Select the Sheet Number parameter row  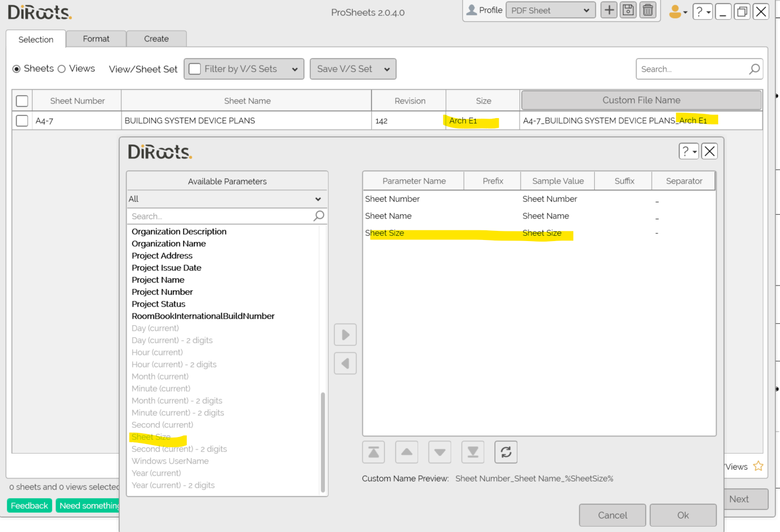tap(539, 199)
